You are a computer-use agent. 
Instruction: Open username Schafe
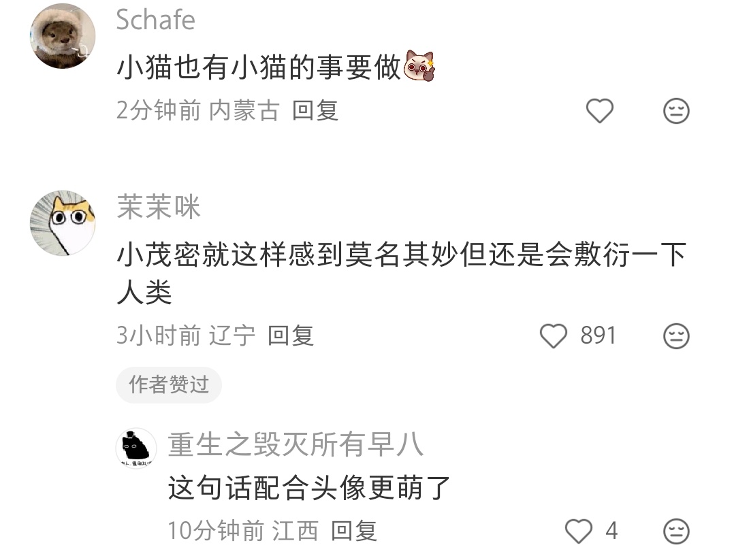[155, 20]
